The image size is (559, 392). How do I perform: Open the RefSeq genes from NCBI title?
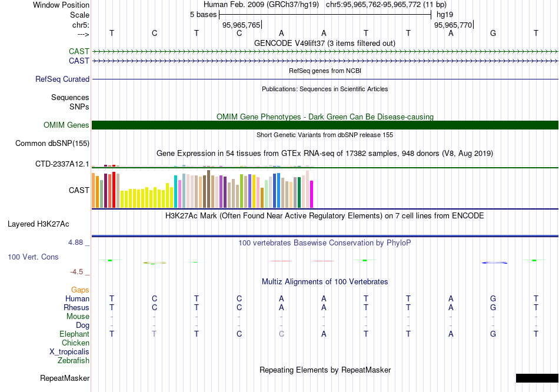click(325, 71)
